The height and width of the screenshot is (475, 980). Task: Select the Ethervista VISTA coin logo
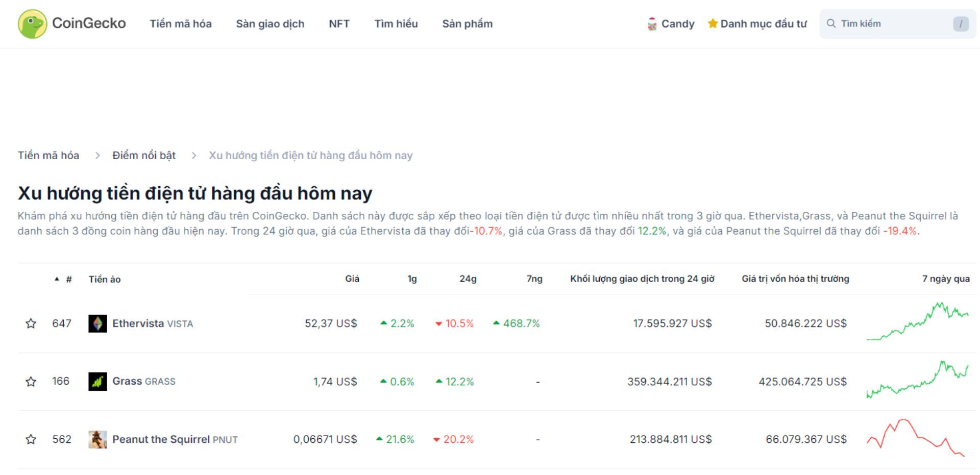[x=98, y=323]
